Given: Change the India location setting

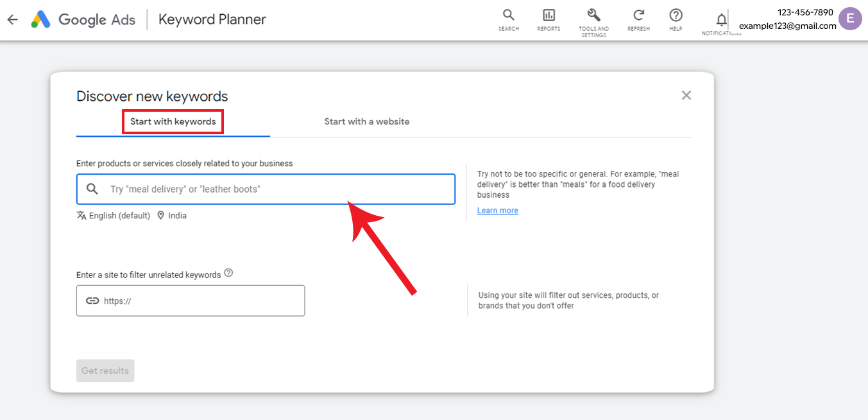Looking at the screenshot, I should (178, 216).
